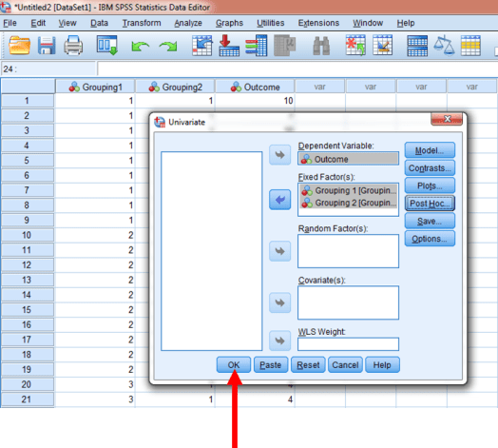Weight cases balance scale icon
The image size is (498, 448).
(444, 46)
